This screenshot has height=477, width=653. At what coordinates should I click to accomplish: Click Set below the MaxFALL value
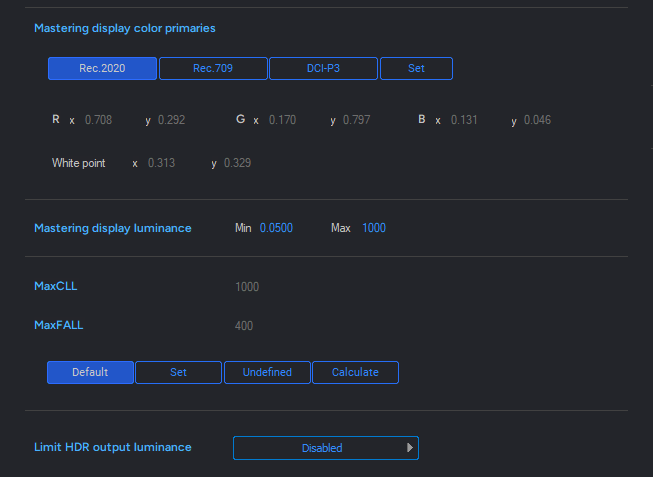point(178,372)
